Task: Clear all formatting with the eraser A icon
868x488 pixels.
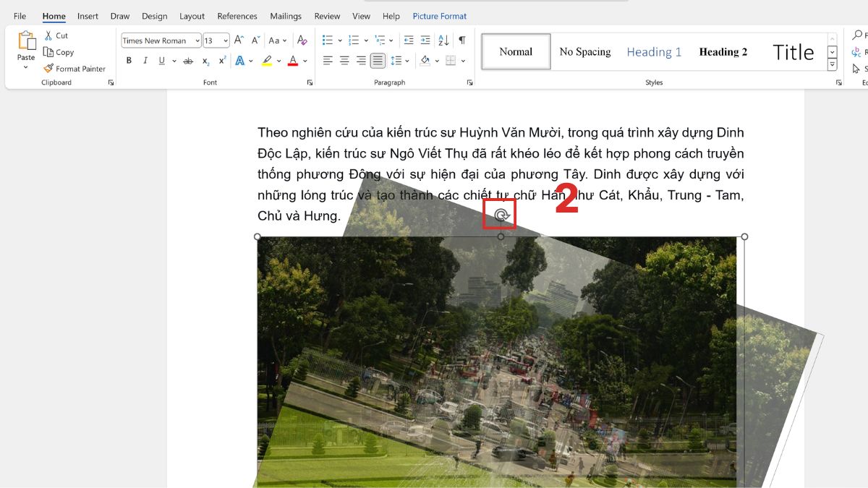Action: [302, 40]
